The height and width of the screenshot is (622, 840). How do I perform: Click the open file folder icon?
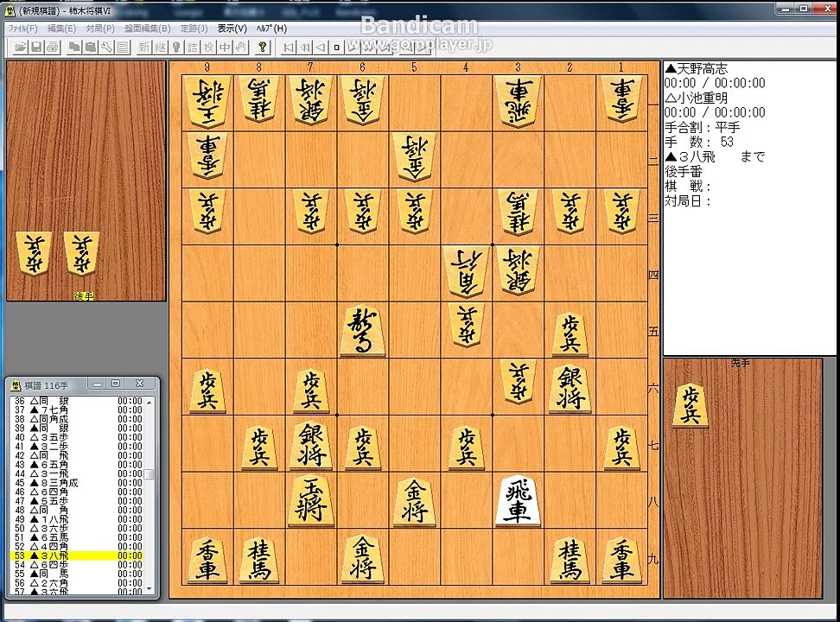point(21,48)
